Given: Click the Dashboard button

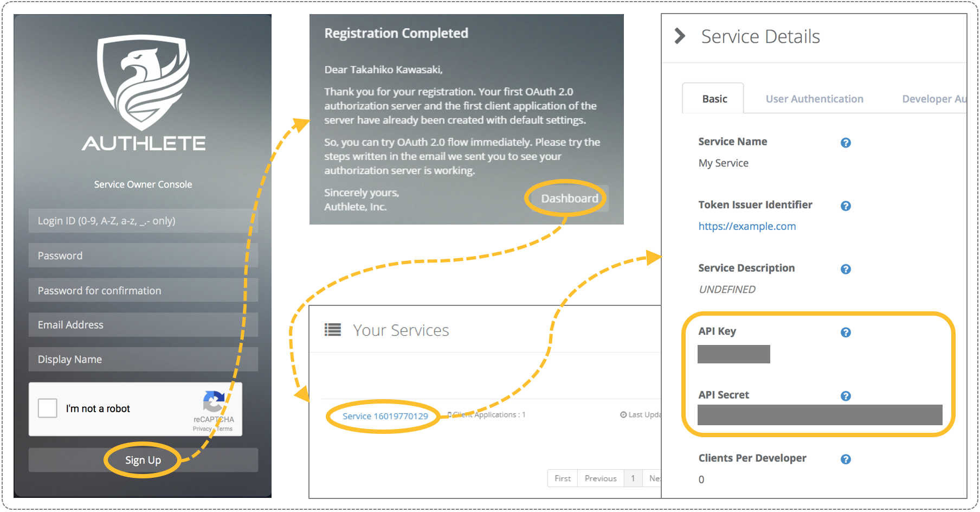Looking at the screenshot, I should click(569, 198).
